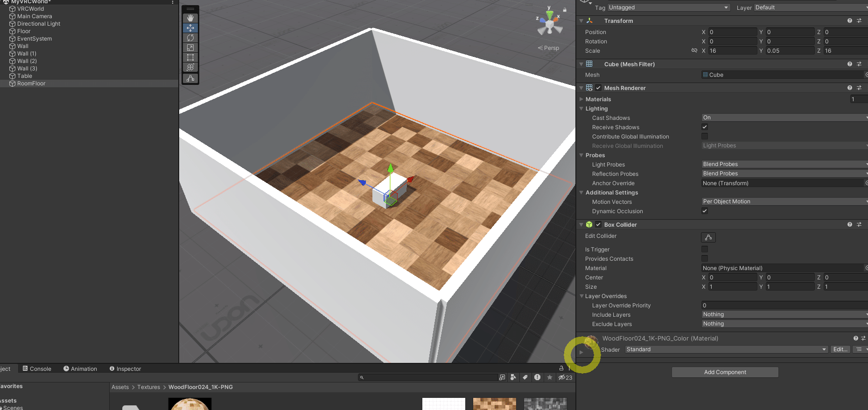
Task: Click the favorite star in Project toolbar
Action: 550,377
